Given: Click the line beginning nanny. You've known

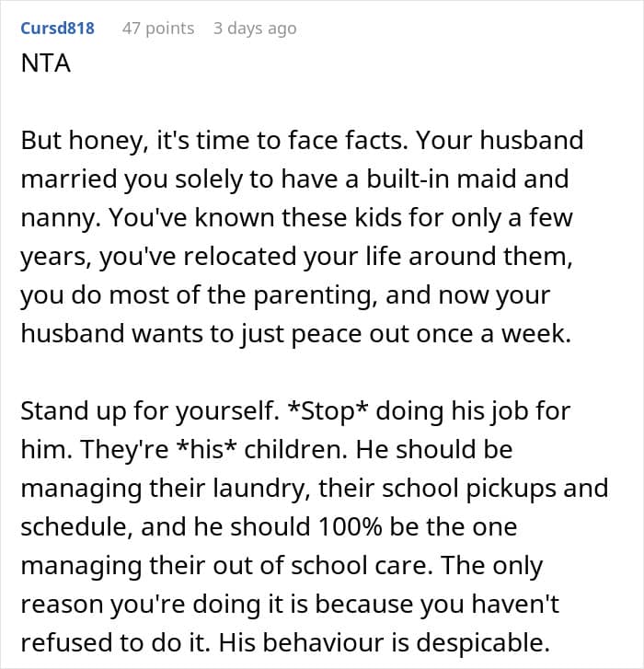Looking at the screenshot, I should point(296,218).
